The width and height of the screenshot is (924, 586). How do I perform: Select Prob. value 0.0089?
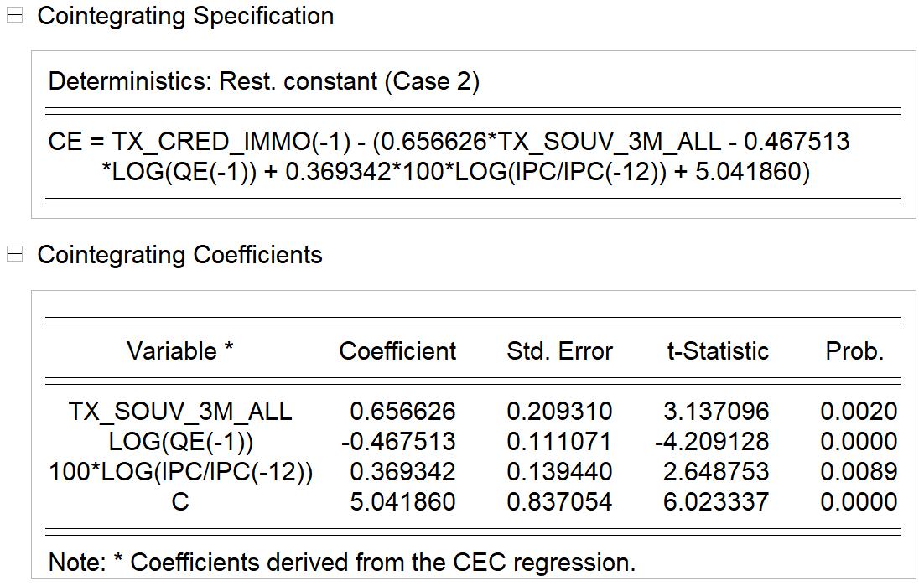click(x=859, y=472)
